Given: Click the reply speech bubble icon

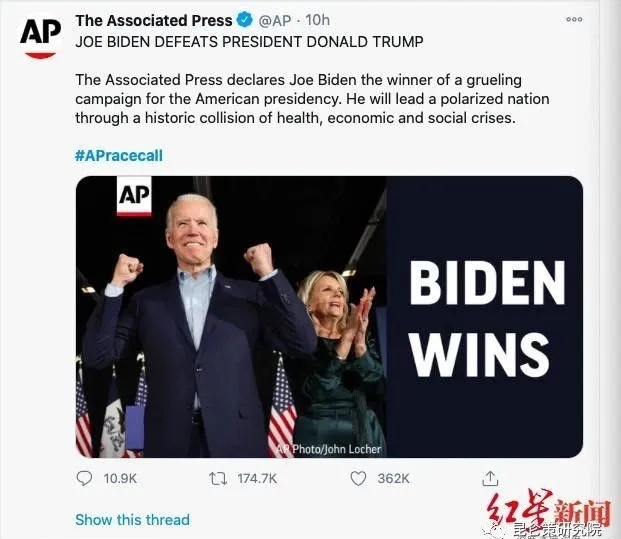Looking at the screenshot, I should coord(84,478).
